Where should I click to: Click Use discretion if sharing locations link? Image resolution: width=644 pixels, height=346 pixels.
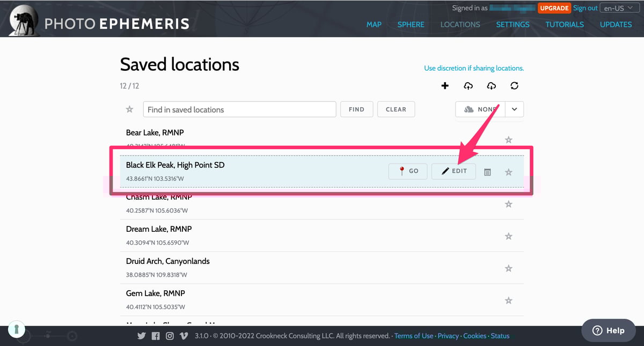point(474,68)
